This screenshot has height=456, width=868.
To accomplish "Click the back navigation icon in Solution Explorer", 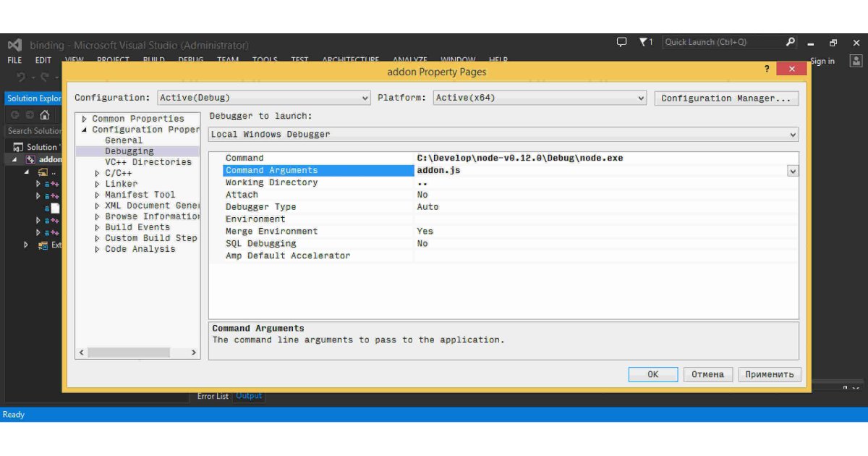I will 15,115.
